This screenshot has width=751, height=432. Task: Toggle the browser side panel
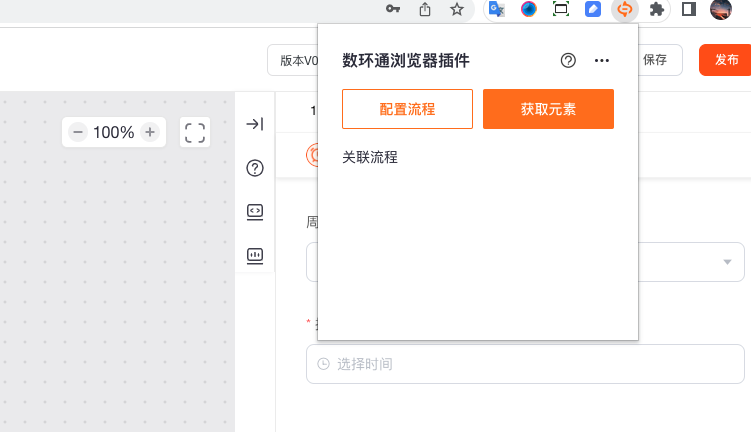click(689, 9)
